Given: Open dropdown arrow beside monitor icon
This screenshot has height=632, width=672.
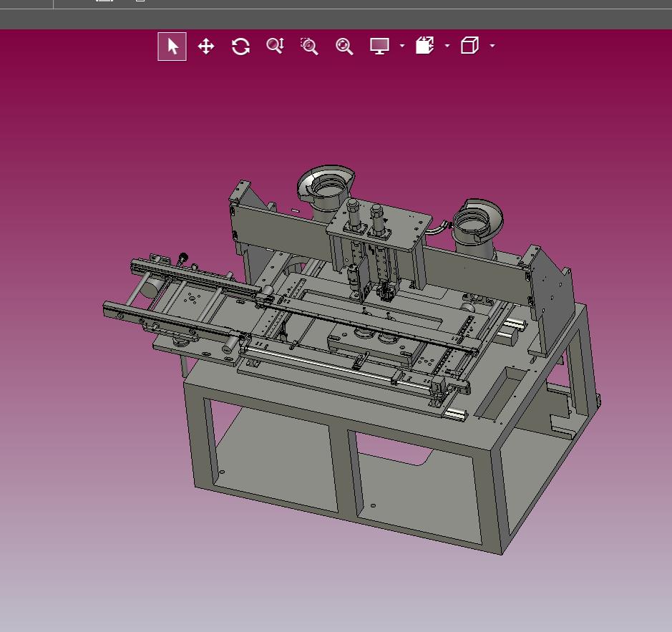Looking at the screenshot, I should point(402,45).
